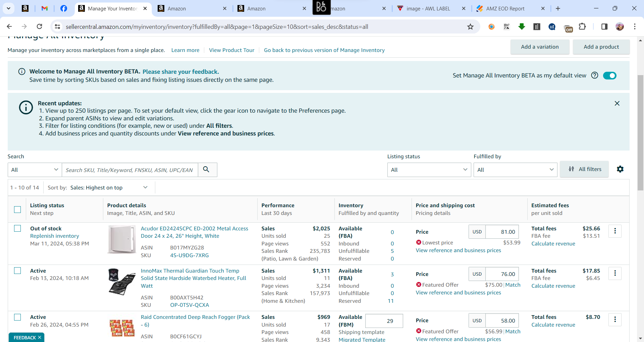Click Please share your feedback link

pos(180,71)
